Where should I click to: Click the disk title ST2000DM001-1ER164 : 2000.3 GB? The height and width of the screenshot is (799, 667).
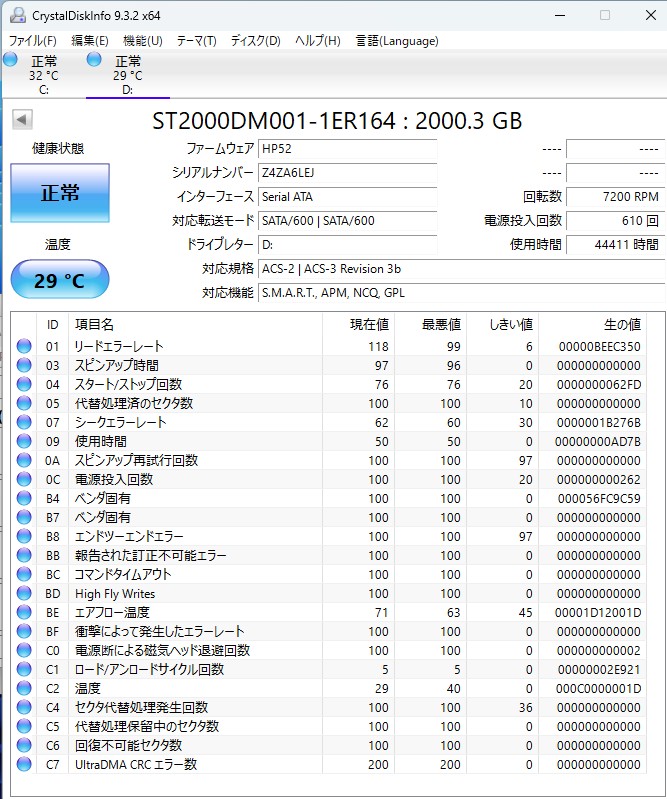[337, 121]
